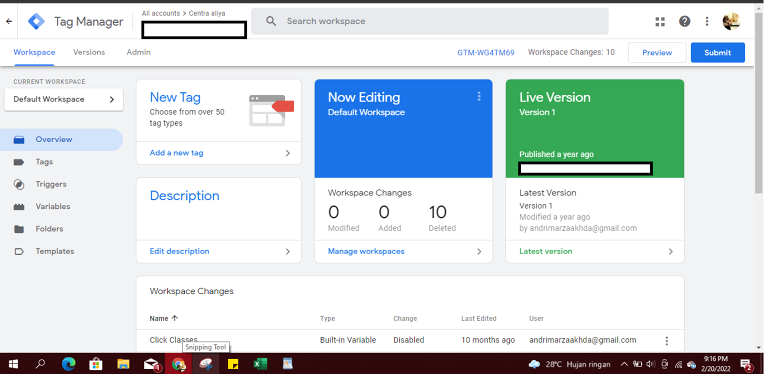The width and height of the screenshot is (768, 374).
Task: Click the Edit description link
Action: click(179, 252)
